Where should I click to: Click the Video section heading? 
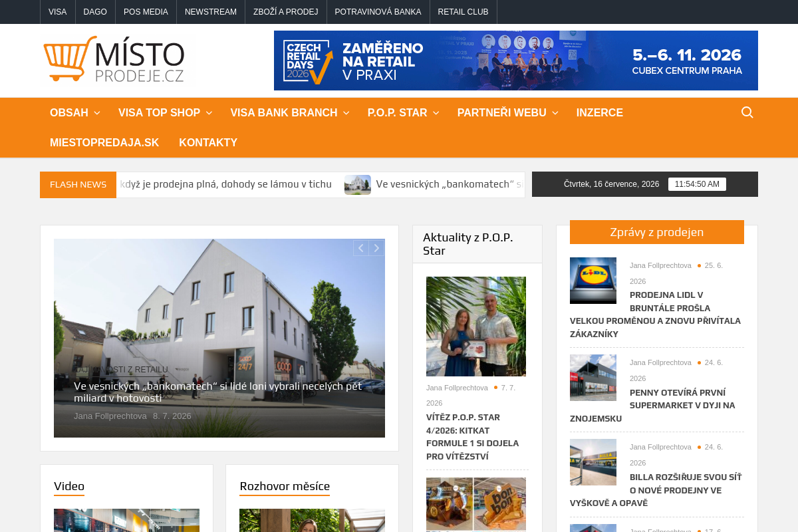69,486
